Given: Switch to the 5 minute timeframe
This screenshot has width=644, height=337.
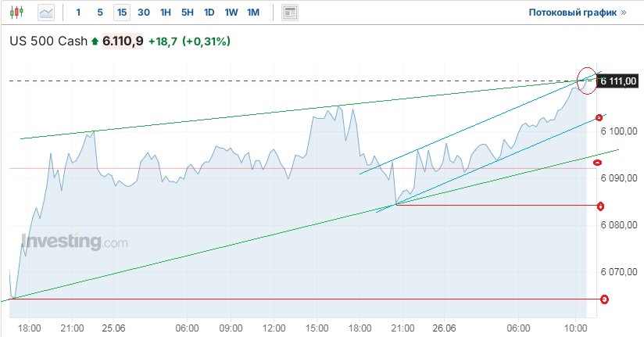Looking at the screenshot, I should click(99, 13).
